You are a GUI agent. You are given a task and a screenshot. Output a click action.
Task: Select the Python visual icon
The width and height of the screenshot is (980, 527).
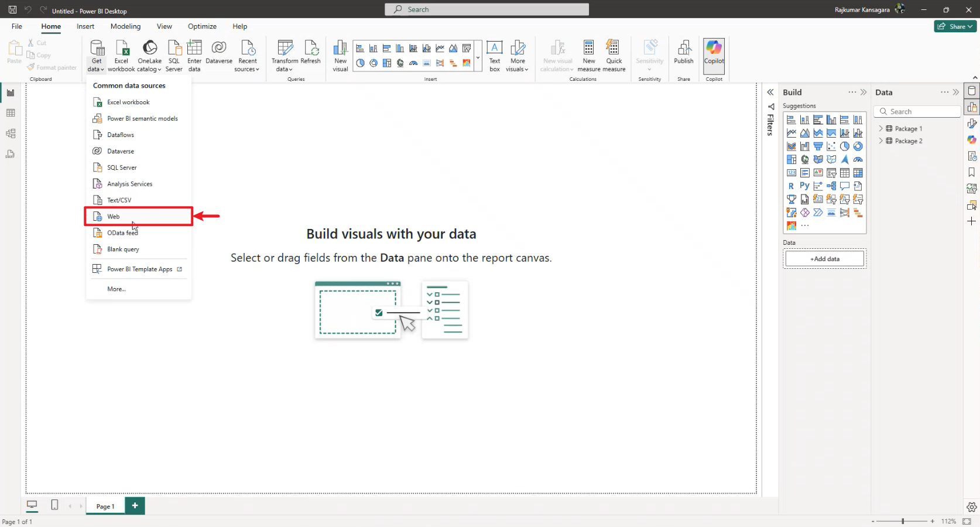[804, 186]
